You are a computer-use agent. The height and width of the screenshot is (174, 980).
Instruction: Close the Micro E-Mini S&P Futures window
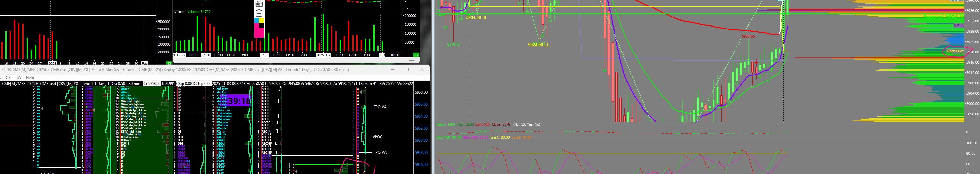coord(422,69)
